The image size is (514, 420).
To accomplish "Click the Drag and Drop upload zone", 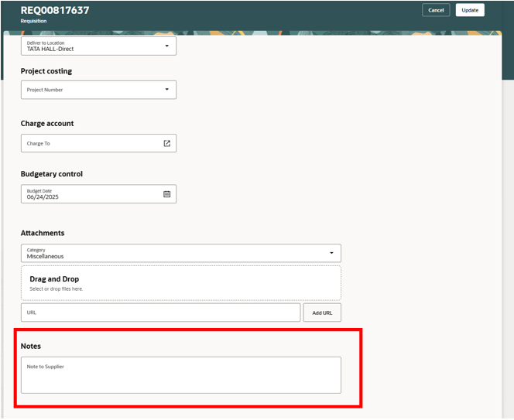I will (x=180, y=283).
